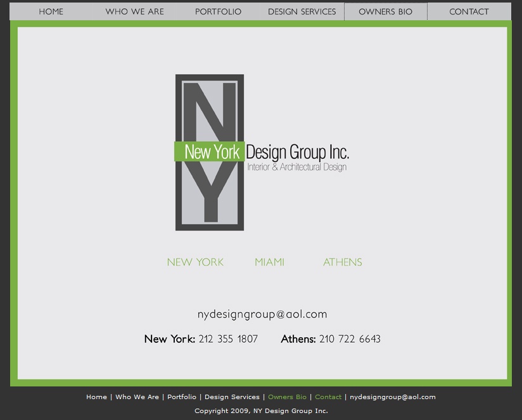Viewport: 522px width, 420px height.
Task: Click the New York phone number 212 355 1807
Action: pos(228,339)
